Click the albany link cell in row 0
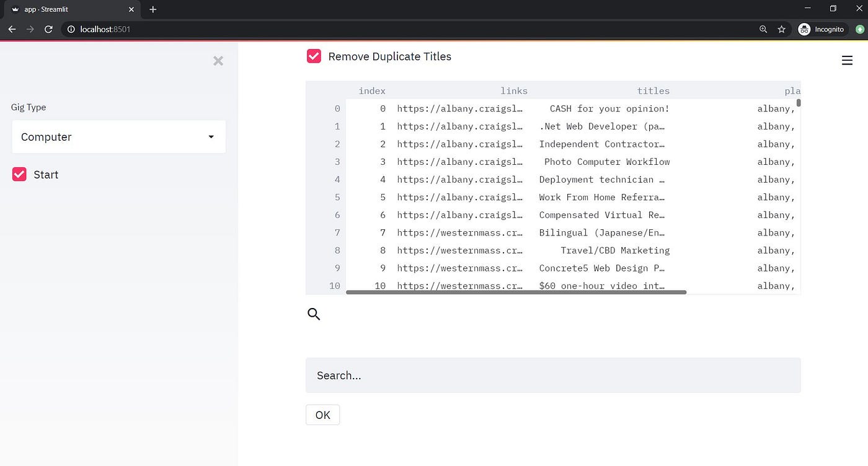Viewport: 868px width, 466px height. point(459,108)
